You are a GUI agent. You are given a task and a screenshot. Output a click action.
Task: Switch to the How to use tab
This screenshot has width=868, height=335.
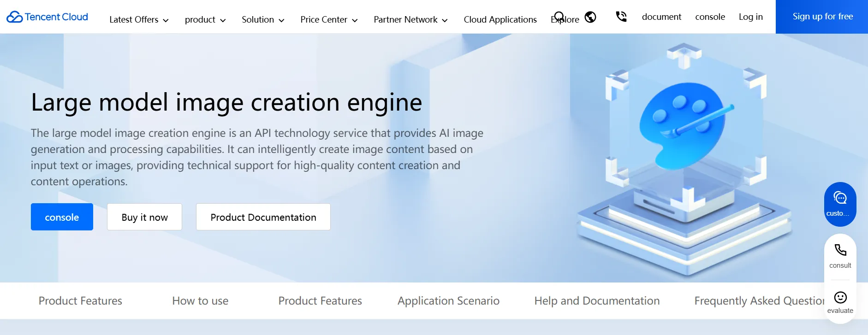[200, 301]
